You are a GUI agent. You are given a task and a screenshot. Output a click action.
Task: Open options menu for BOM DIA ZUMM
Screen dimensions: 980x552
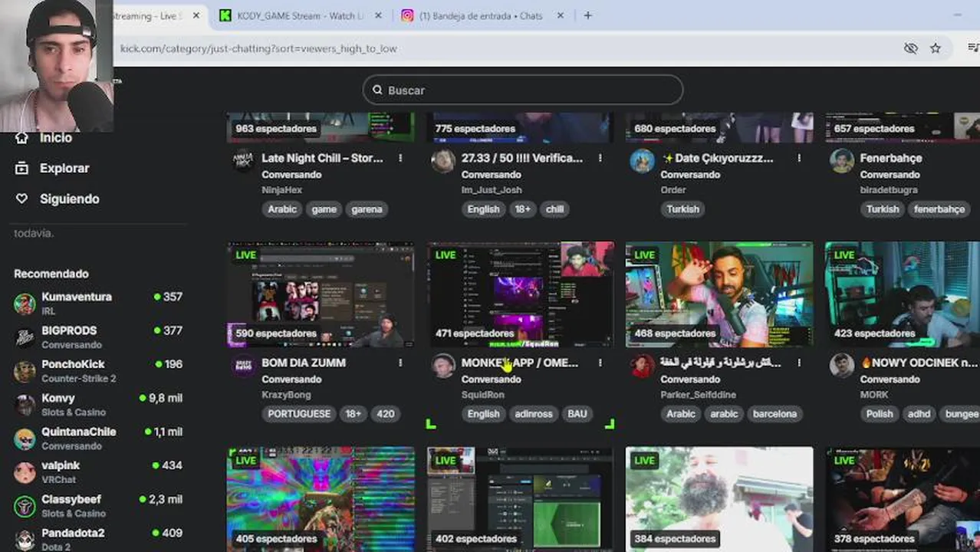pyautogui.click(x=400, y=363)
